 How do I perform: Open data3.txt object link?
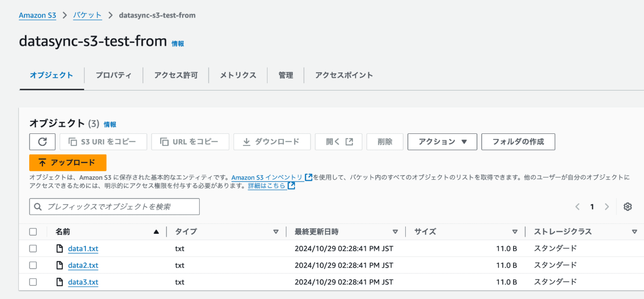83,282
